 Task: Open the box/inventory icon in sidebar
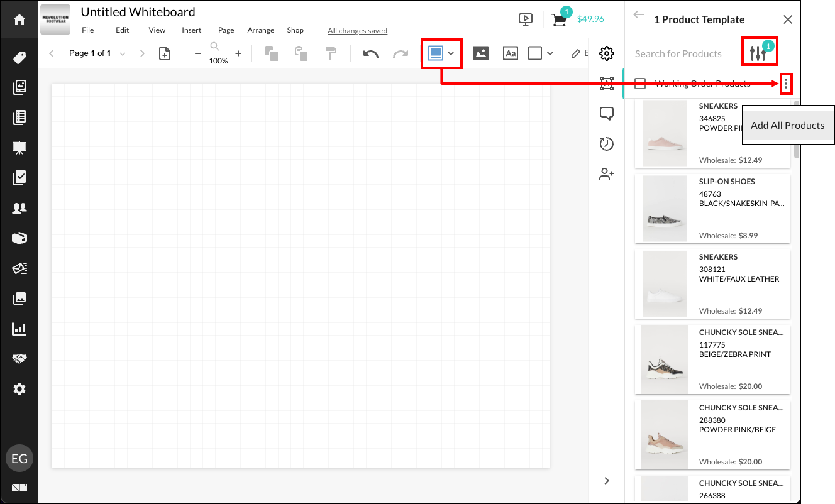click(19, 238)
